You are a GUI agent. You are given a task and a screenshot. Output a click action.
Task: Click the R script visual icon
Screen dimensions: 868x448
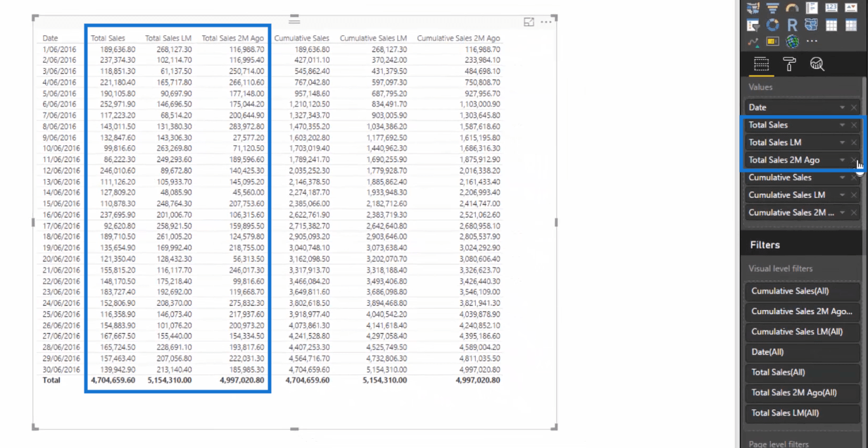coord(793,25)
